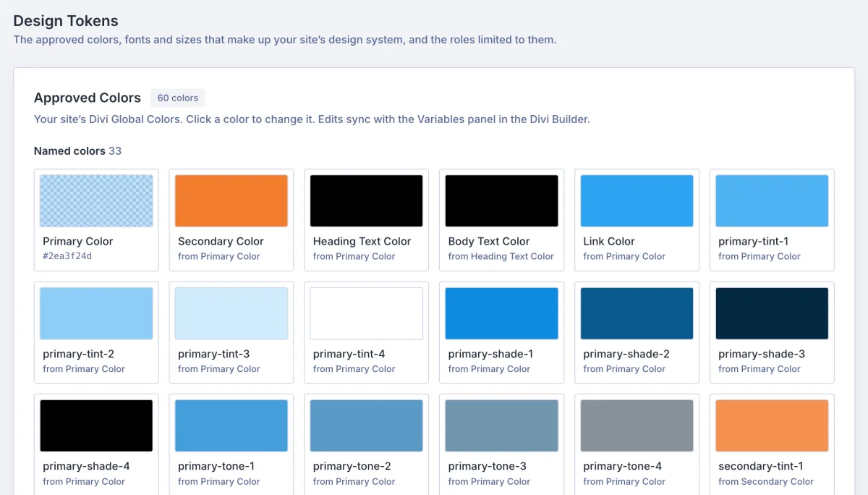Click 'from Secondary Color' under secondary-tint-1

(766, 481)
